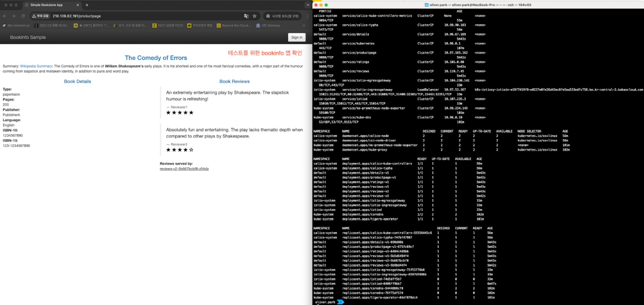Screen dimensions: 644x305
Task: Close the Simple Bookstore App tab
Action: pos(78,5)
